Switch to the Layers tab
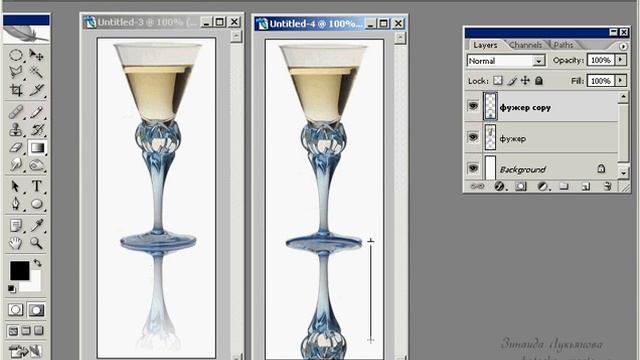Viewport: 640px width, 360px height. pos(485,45)
